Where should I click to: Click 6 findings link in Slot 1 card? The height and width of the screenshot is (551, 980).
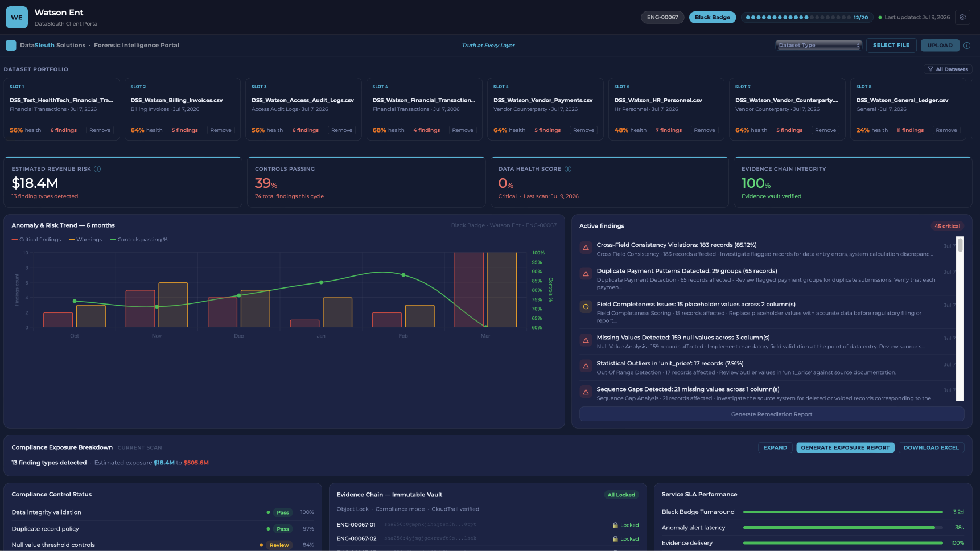pos(64,130)
